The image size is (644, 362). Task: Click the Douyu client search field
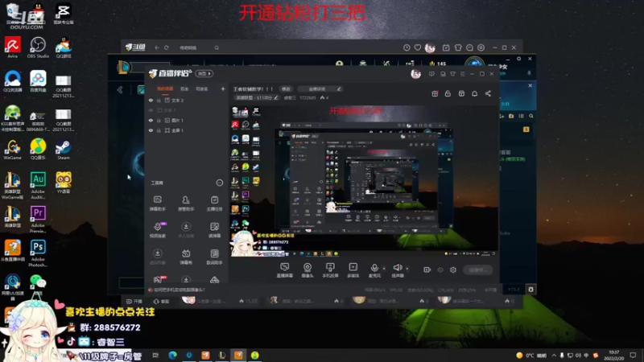tap(199, 47)
